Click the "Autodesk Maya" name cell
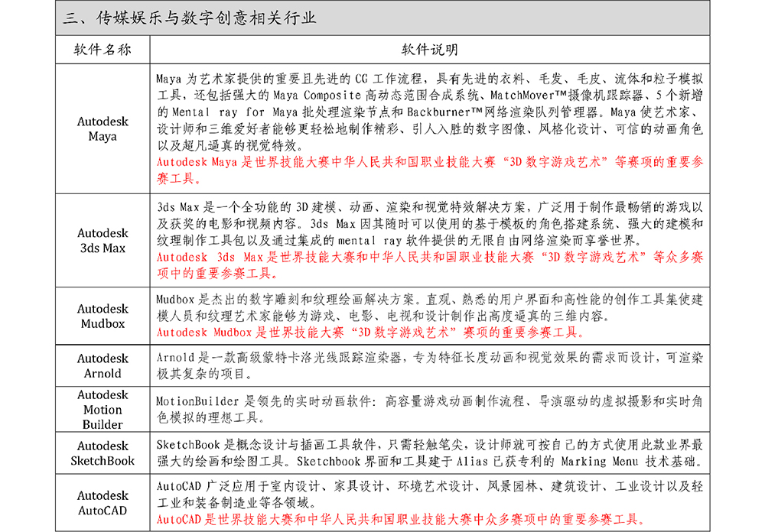 click(103, 128)
